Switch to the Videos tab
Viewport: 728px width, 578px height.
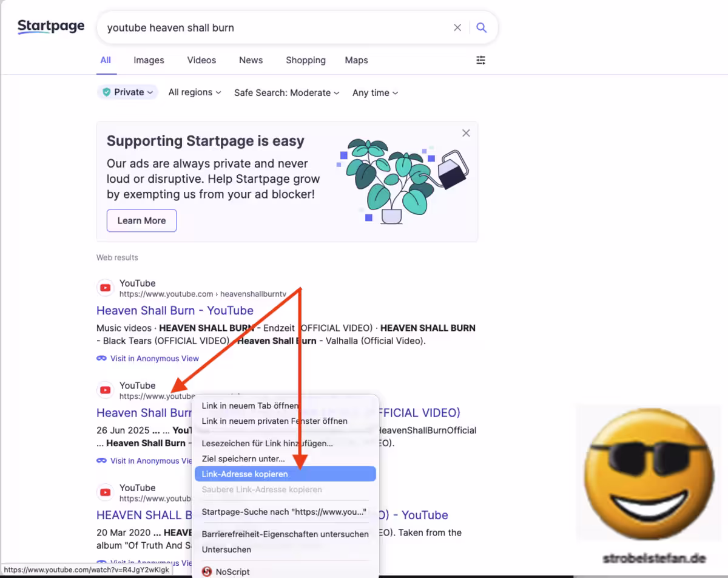coord(201,60)
